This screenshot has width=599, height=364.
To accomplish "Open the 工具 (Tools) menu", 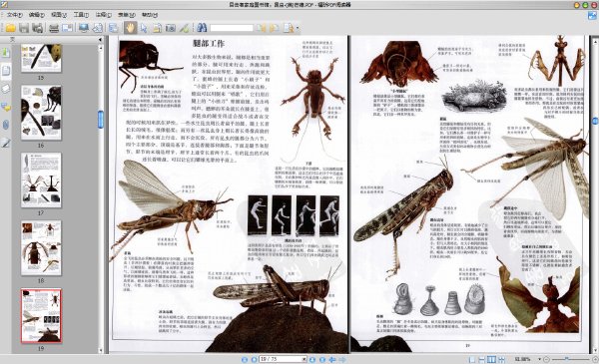I will pyautogui.click(x=81, y=15).
